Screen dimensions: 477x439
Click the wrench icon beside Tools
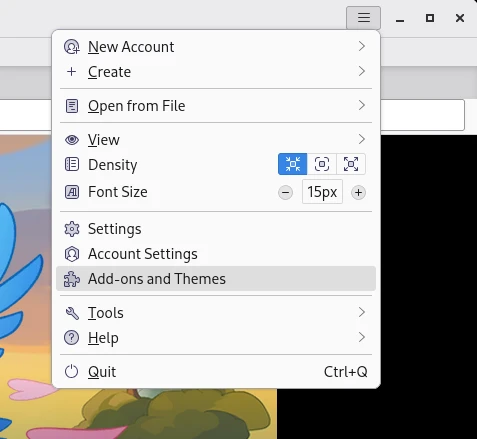(72, 313)
